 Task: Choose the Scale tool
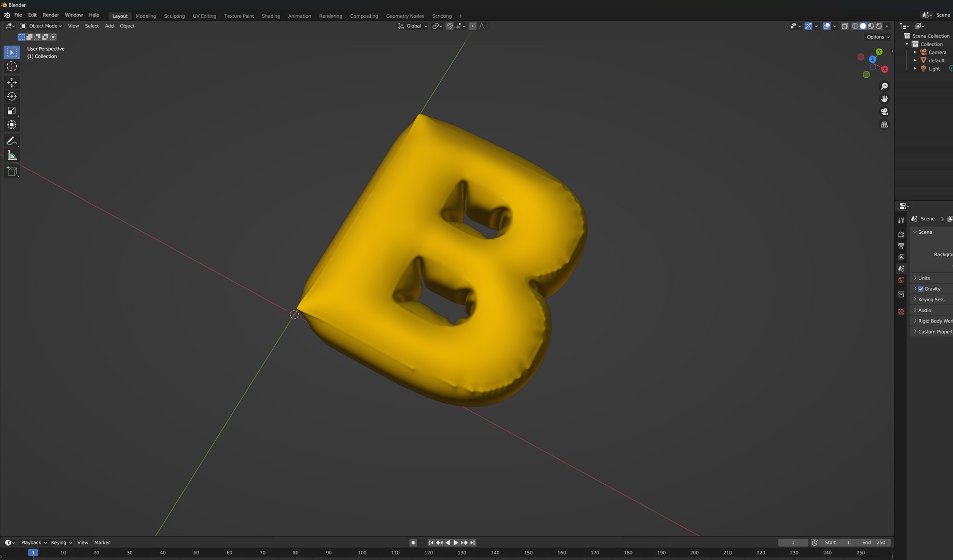[x=11, y=110]
